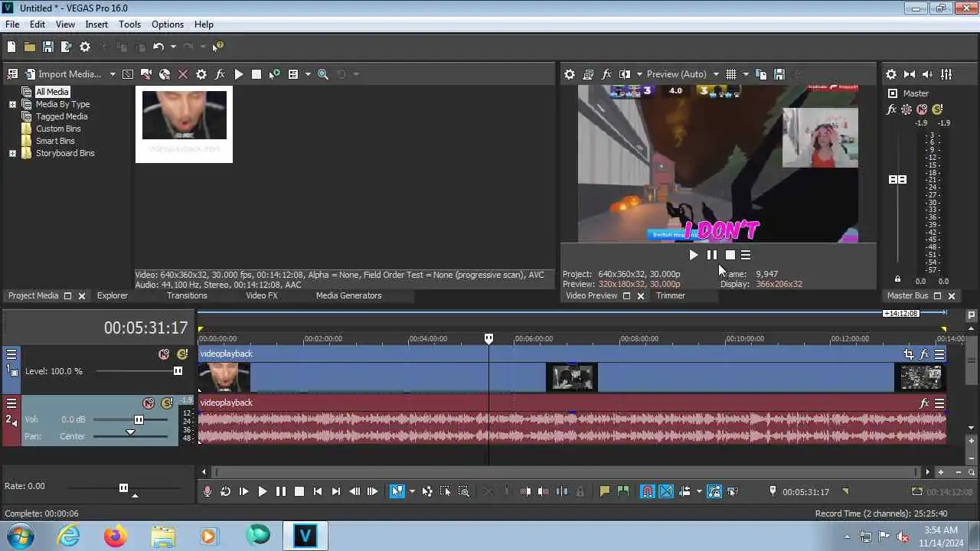The image size is (980, 551).
Task: Open Master Bus audio properties gear
Action: pos(891,74)
